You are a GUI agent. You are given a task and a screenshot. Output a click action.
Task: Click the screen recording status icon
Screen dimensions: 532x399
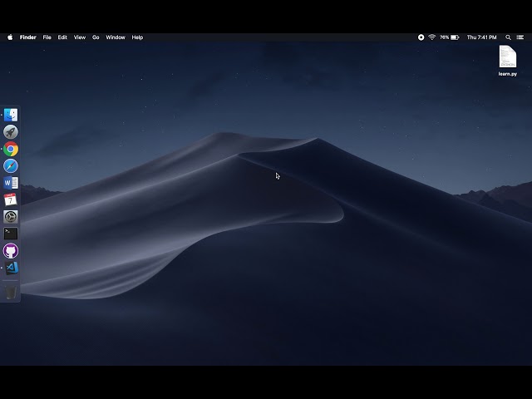click(421, 37)
